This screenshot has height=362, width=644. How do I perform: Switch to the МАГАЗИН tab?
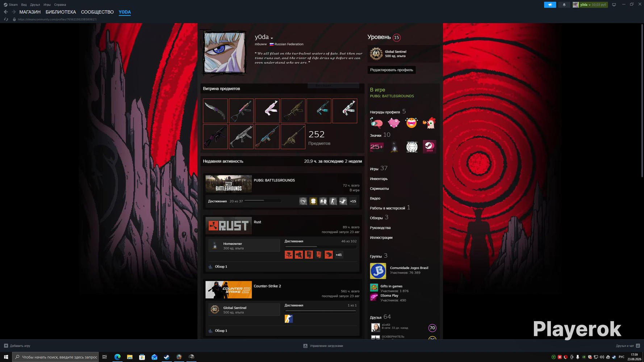click(30, 12)
